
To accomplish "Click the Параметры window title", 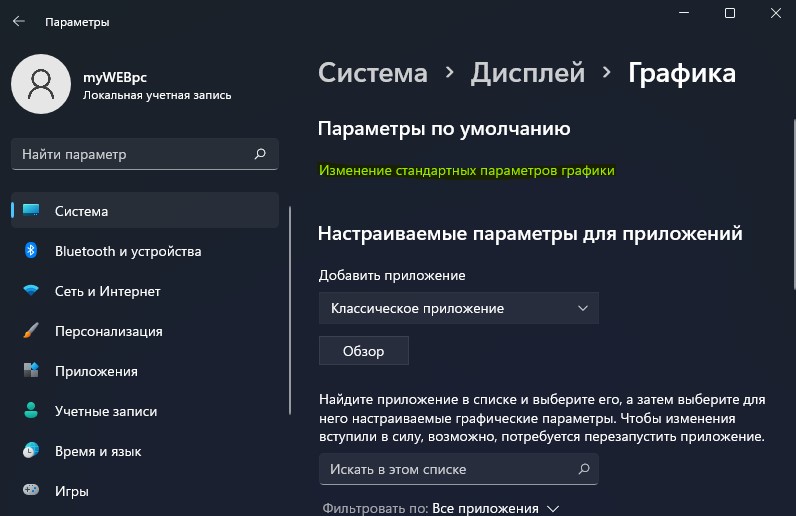I will 77,22.
